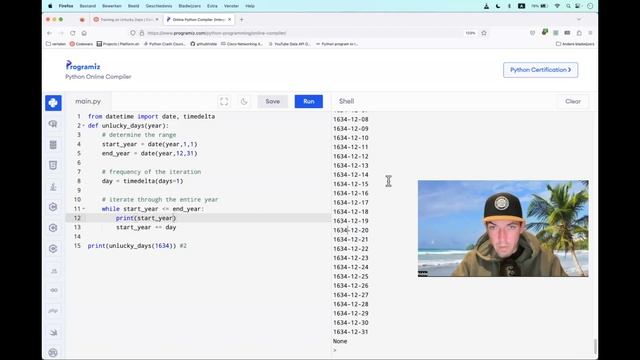Viewport: 640px width, 360px height.
Task: Switch to the C compiler icon
Action: pyautogui.click(x=53, y=207)
